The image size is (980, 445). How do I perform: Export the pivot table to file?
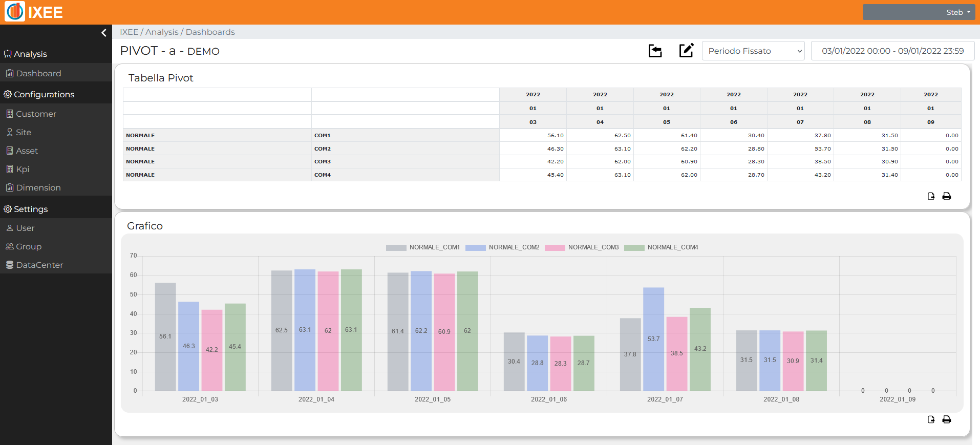click(931, 196)
